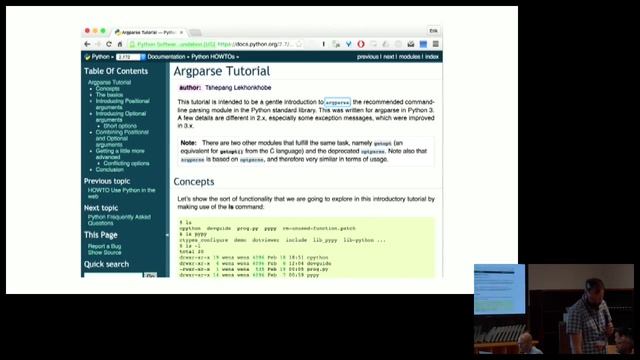Select the Argparse Tutorial browser tab

(149, 32)
